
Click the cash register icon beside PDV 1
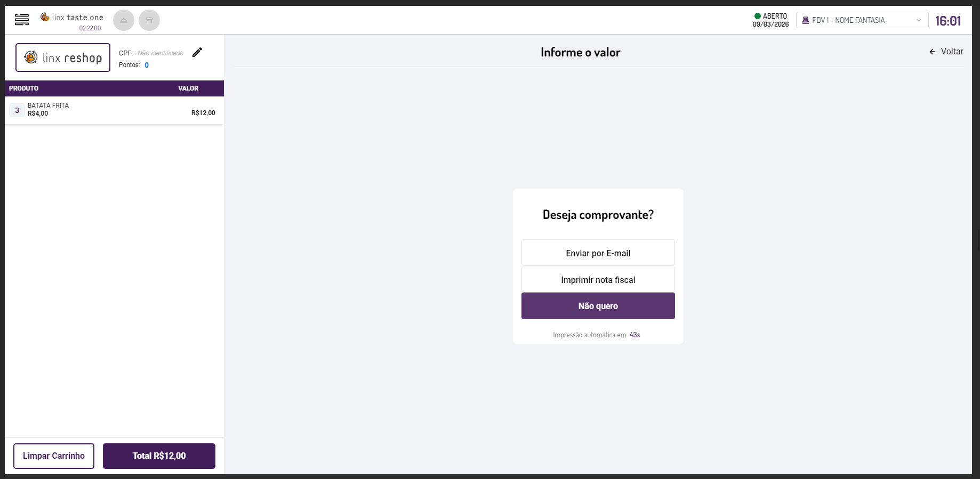click(806, 20)
